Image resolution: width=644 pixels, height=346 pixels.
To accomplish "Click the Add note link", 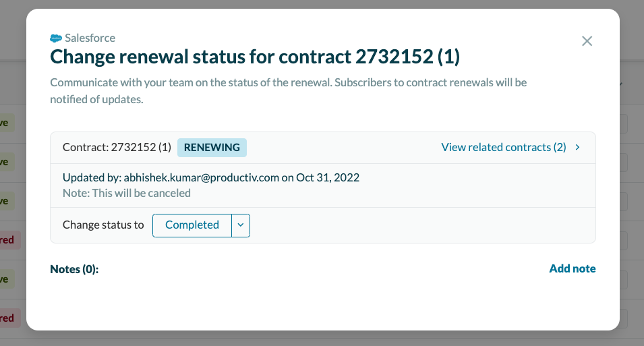I will point(573,268).
